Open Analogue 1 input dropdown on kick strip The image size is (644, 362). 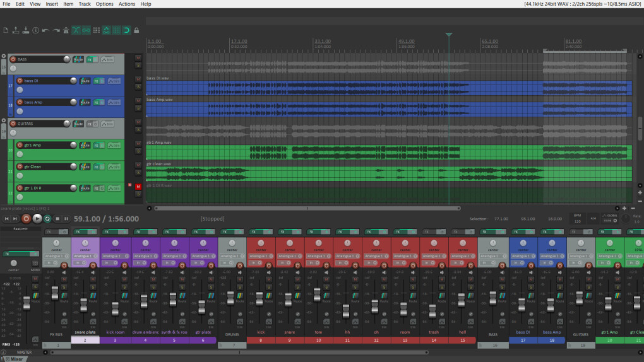tap(261, 256)
